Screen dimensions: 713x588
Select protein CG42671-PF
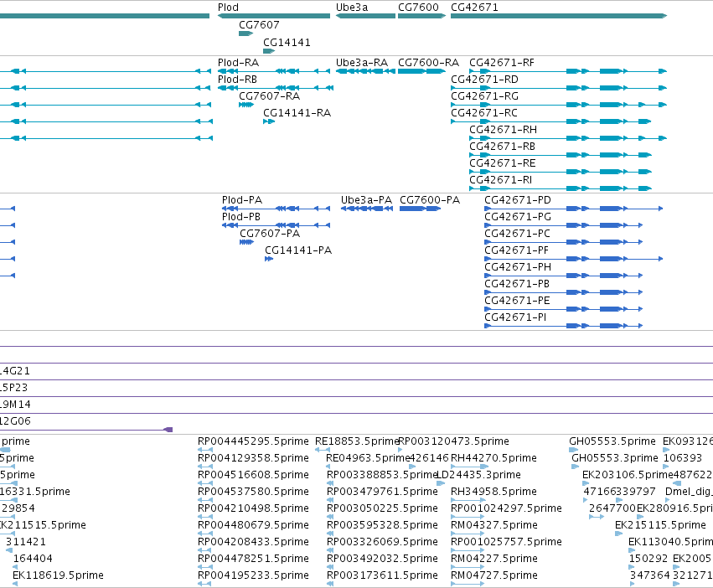[x=516, y=250]
